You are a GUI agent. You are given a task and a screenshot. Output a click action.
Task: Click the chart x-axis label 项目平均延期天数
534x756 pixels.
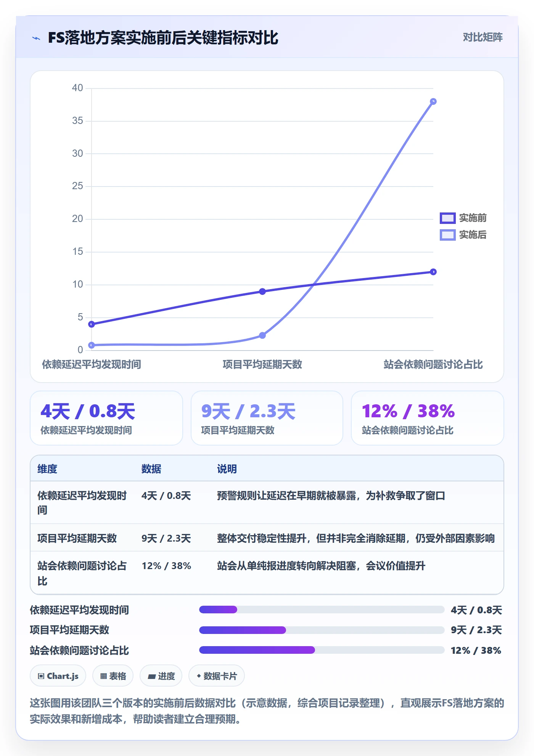(262, 365)
